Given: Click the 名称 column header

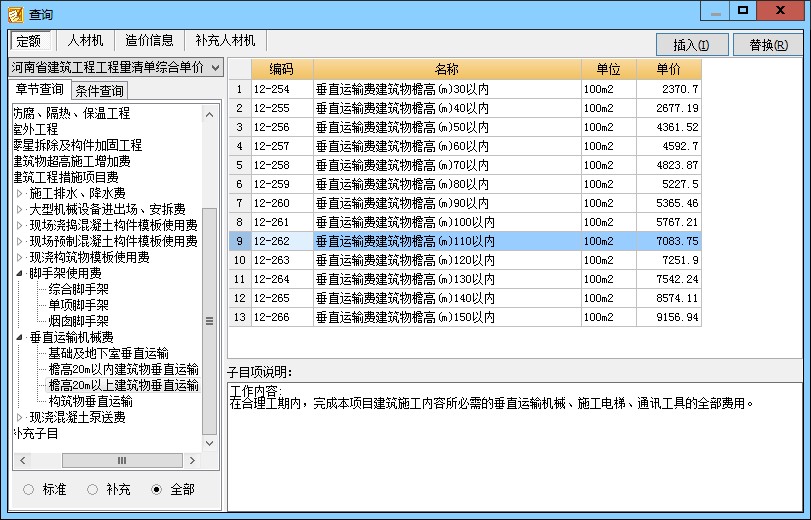Looking at the screenshot, I should [447, 69].
